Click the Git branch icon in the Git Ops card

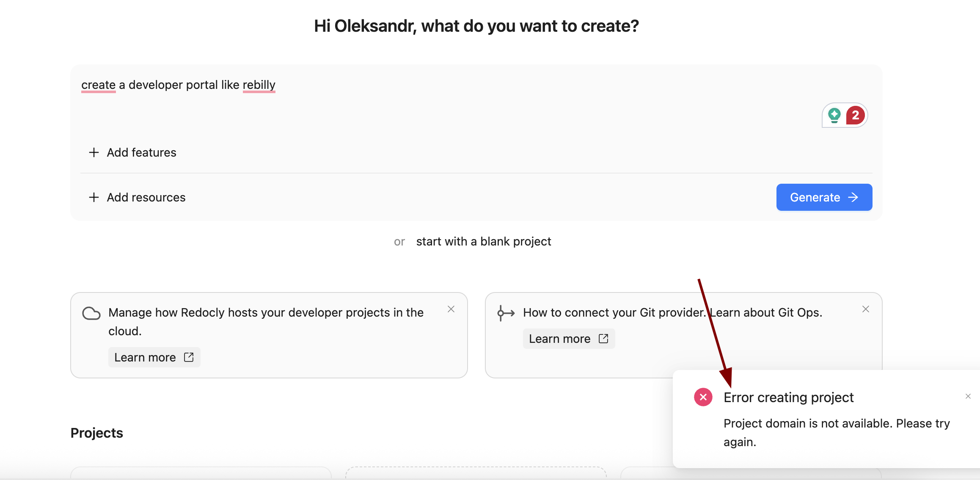pyautogui.click(x=506, y=313)
